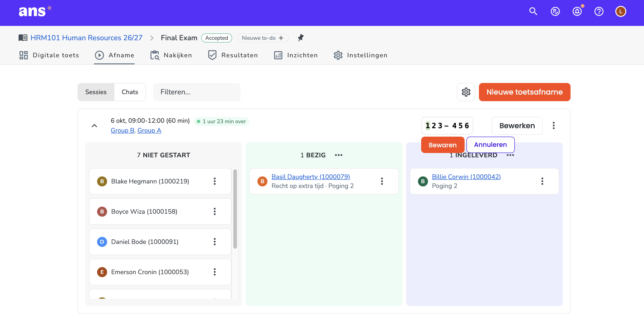Open the INGELEVERD column ellipsis menu

tap(510, 155)
